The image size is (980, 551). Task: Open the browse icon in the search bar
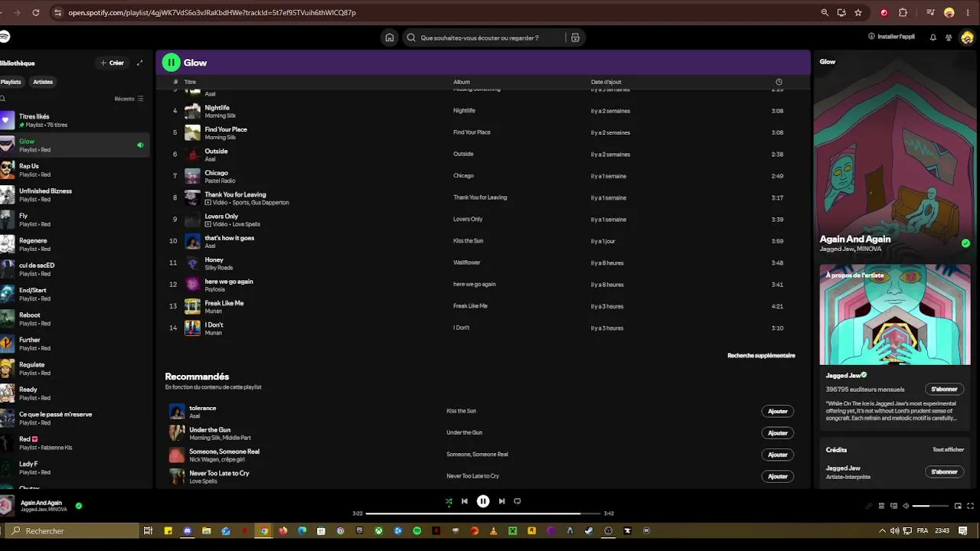[575, 37]
